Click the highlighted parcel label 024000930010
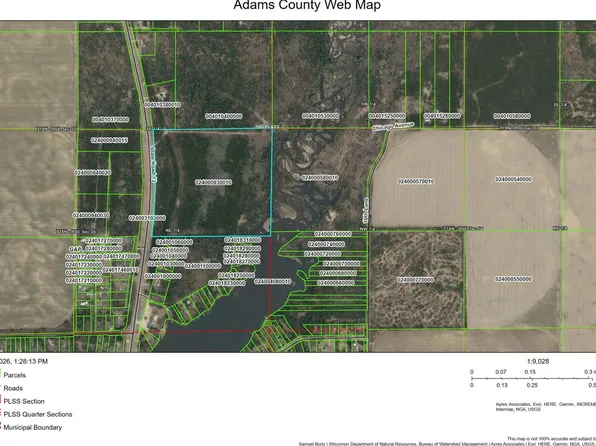The image size is (596, 446). pos(213,182)
